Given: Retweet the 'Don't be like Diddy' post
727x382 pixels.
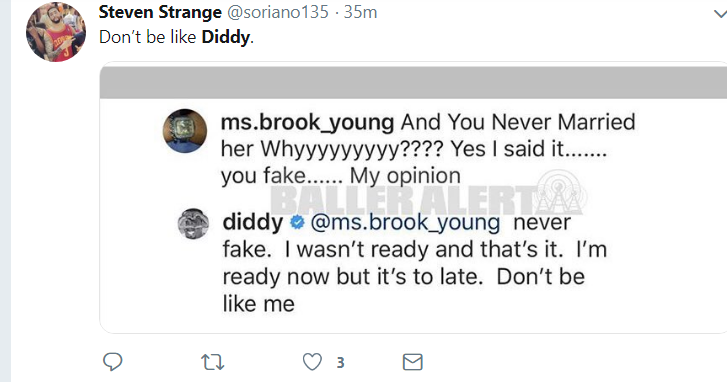Looking at the screenshot, I should click(x=213, y=362).
